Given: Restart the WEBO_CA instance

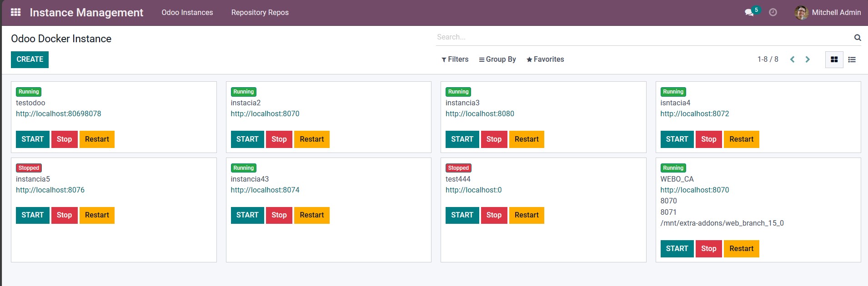Looking at the screenshot, I should pyautogui.click(x=742, y=249).
